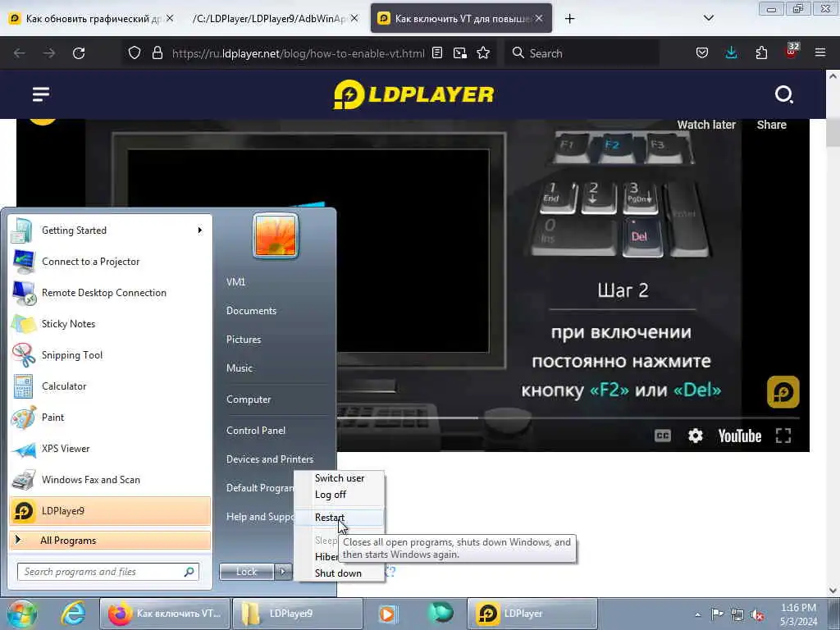Toggle closed captions on the video

coord(663,436)
